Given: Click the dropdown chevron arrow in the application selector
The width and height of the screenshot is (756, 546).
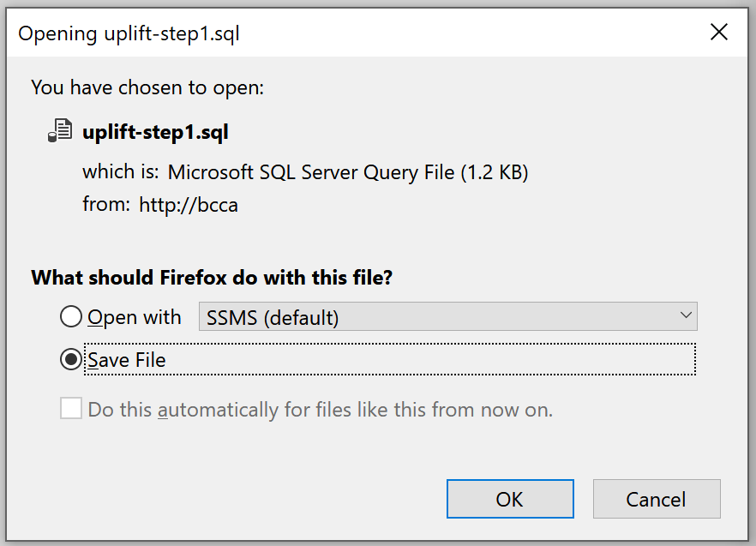Looking at the screenshot, I should click(x=686, y=315).
